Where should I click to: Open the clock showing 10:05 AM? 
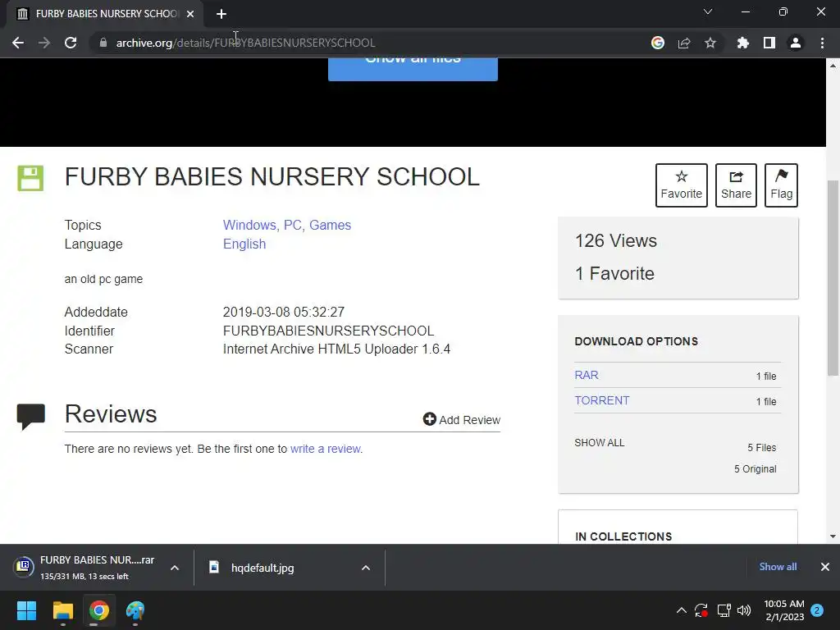click(x=784, y=610)
